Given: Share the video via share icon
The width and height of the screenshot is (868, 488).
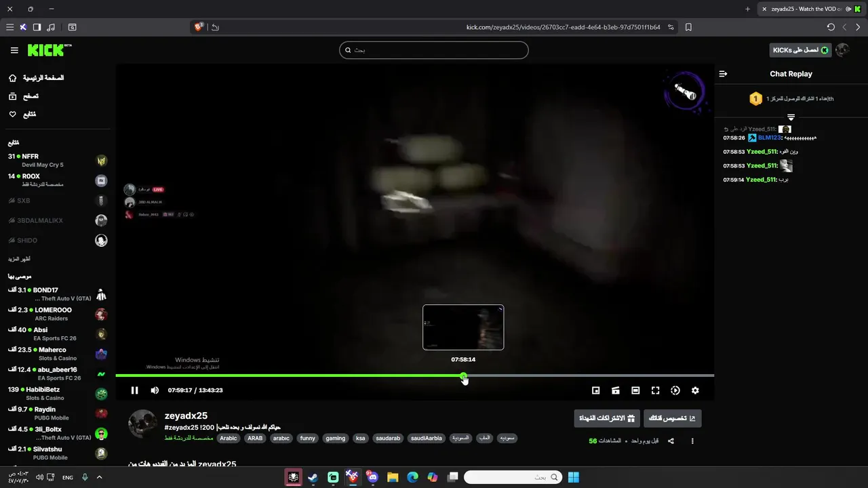Looking at the screenshot, I should coord(671,441).
